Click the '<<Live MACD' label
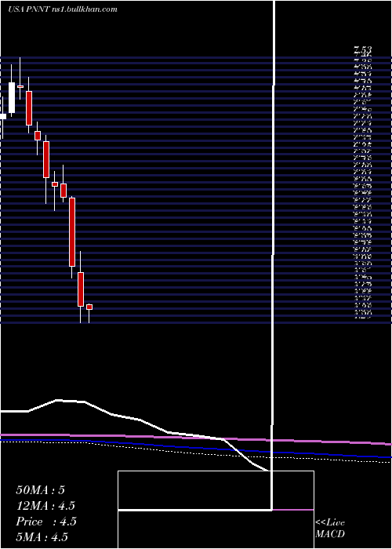 coord(330,529)
